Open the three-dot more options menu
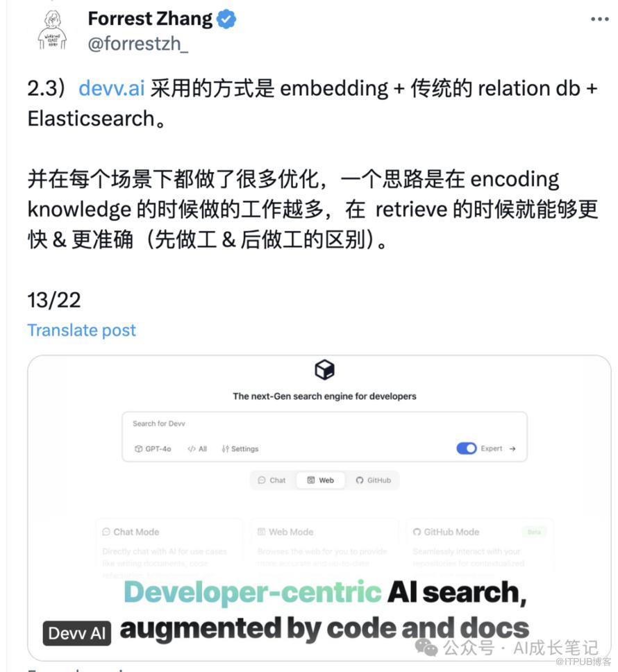 (599, 19)
